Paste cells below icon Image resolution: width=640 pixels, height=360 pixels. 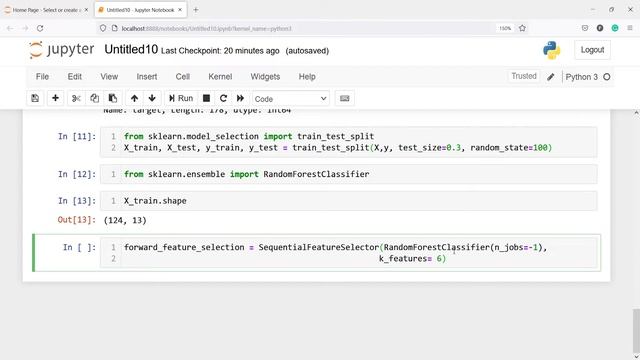click(113, 98)
